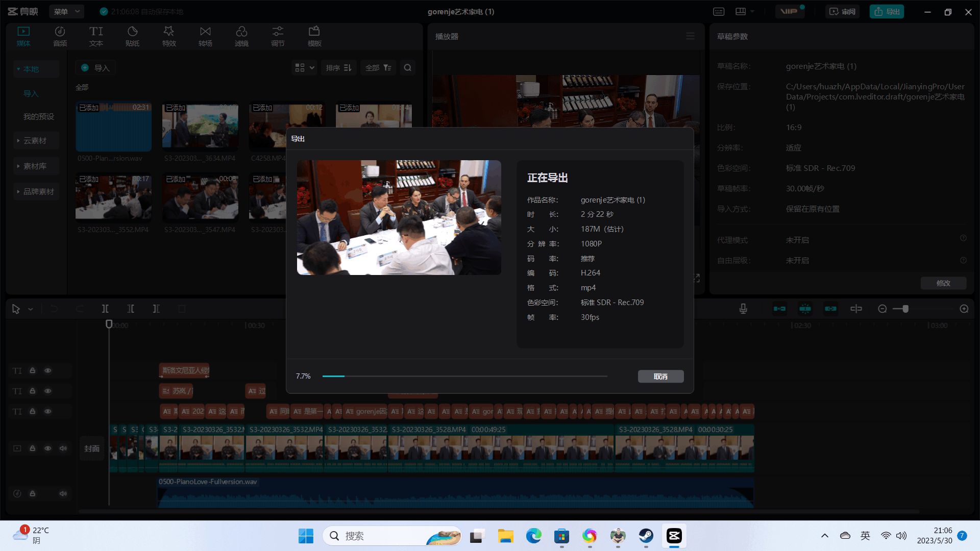Open the 转场 transitions tab
The height and width of the screenshot is (551, 980).
click(x=205, y=36)
